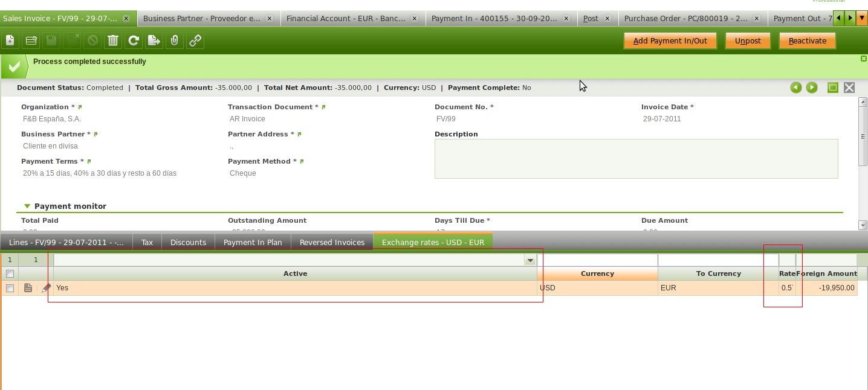
Task: Click the form's vertical scrollbar down arrow
Action: (x=863, y=225)
